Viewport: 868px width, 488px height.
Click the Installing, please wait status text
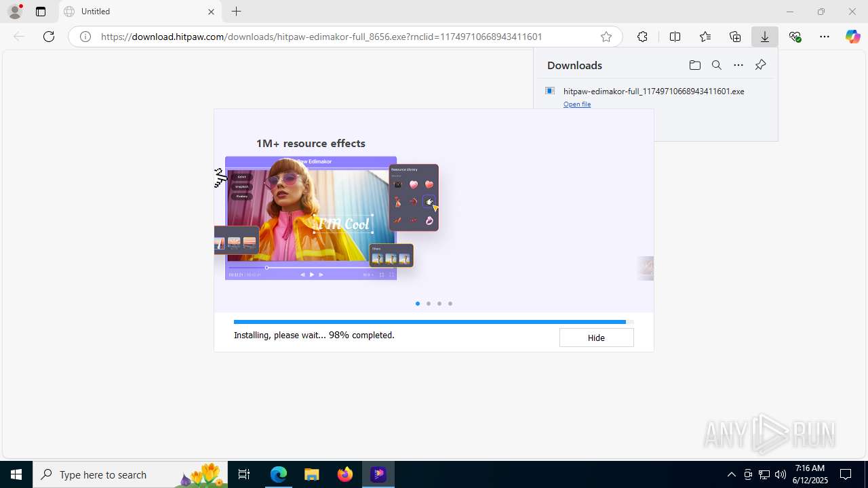(x=314, y=335)
